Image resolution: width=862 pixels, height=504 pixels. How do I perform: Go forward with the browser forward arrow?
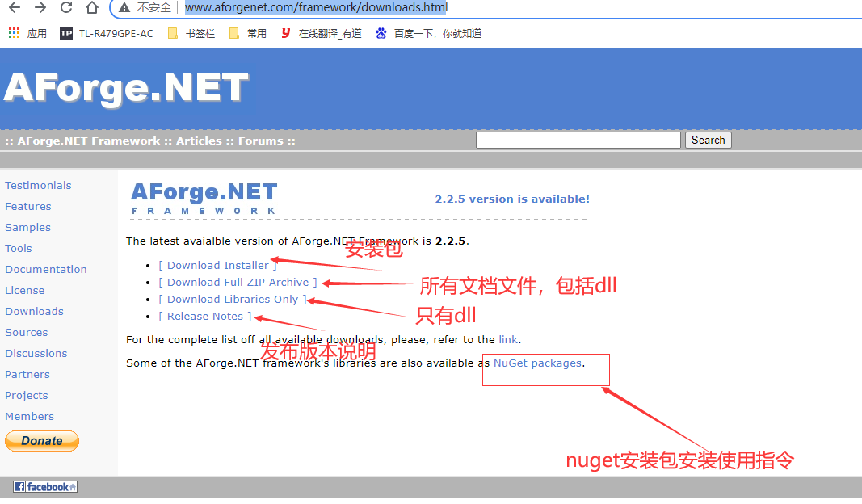[x=40, y=7]
